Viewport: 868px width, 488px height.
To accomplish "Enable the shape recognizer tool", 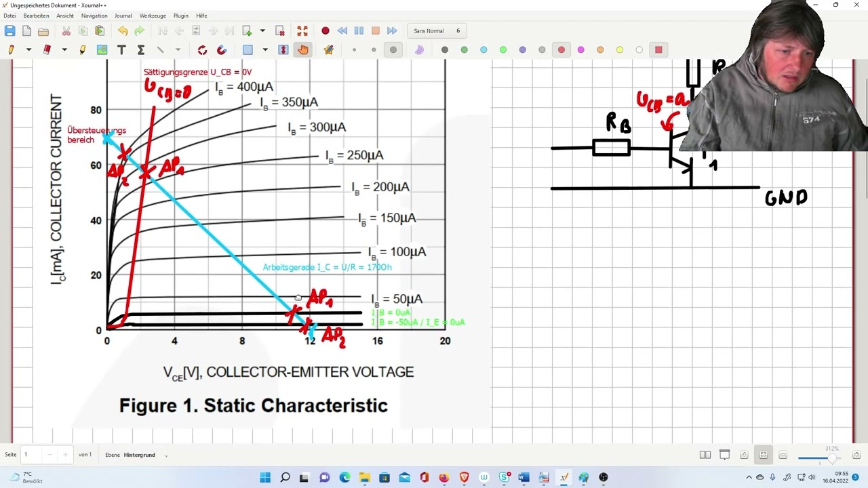I will [x=202, y=49].
